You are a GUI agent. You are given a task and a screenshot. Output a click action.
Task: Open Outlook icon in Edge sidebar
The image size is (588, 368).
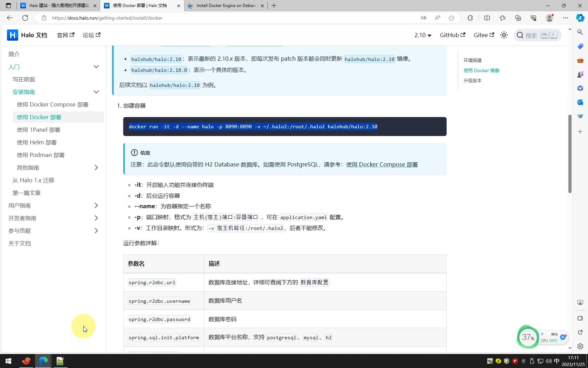click(580, 102)
